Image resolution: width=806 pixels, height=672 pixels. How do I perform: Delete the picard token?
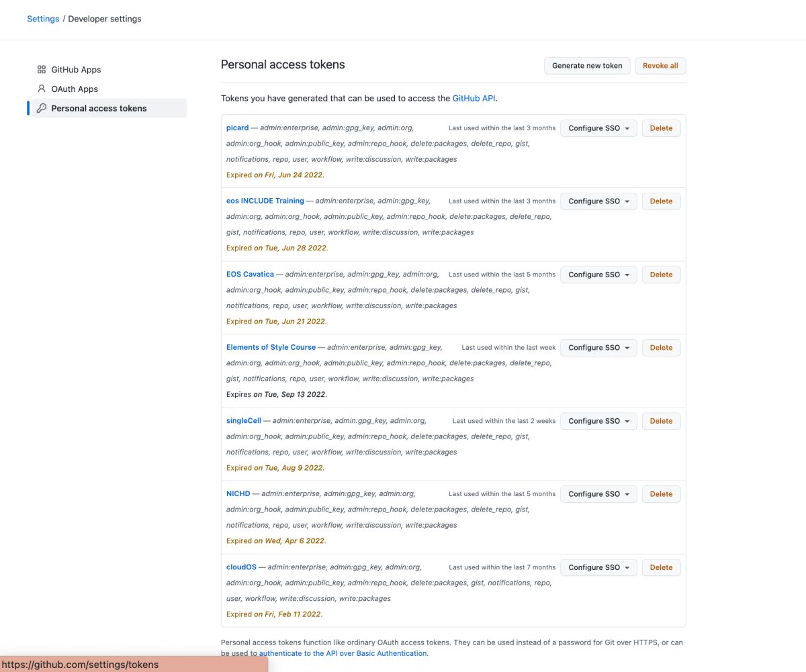click(661, 128)
